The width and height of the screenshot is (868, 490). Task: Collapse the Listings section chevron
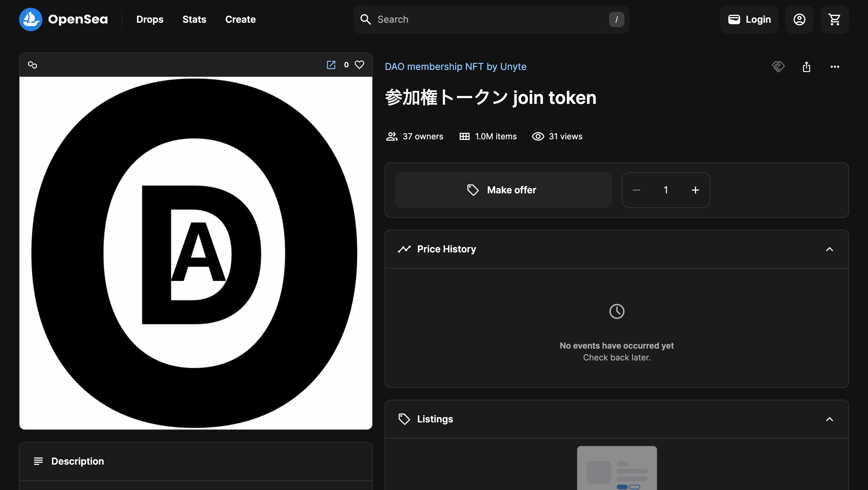click(x=829, y=419)
